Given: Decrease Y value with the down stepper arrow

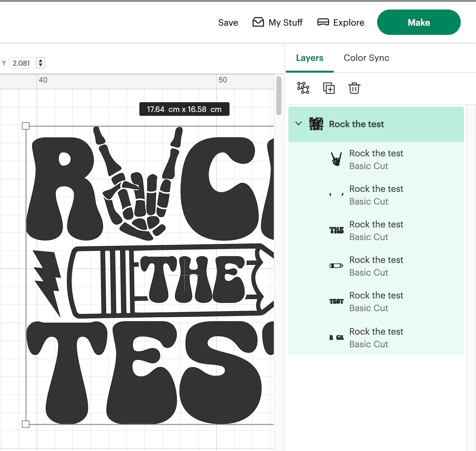Looking at the screenshot, I should pyautogui.click(x=41, y=65).
